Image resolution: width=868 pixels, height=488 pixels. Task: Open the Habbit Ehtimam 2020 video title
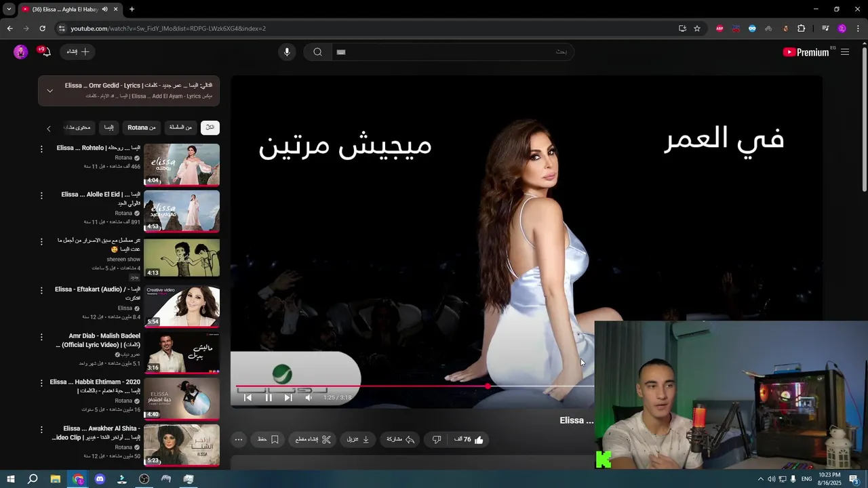(x=95, y=386)
